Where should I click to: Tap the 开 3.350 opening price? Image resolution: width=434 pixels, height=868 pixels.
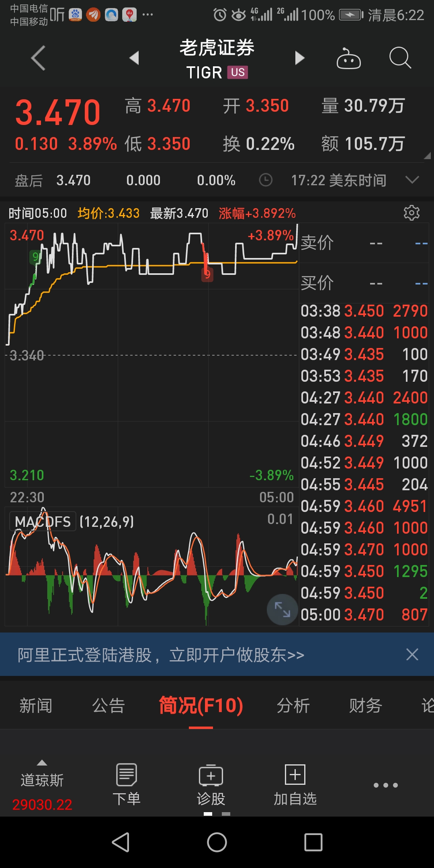pyautogui.click(x=256, y=106)
